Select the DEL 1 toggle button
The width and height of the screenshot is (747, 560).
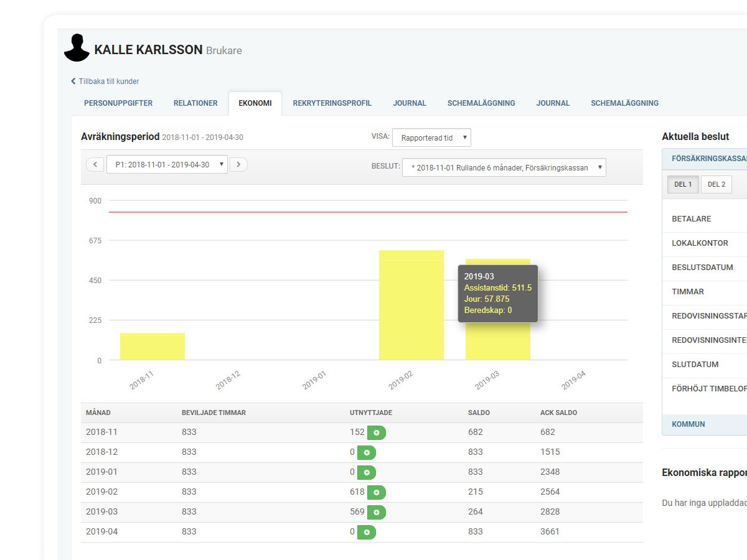[683, 184]
